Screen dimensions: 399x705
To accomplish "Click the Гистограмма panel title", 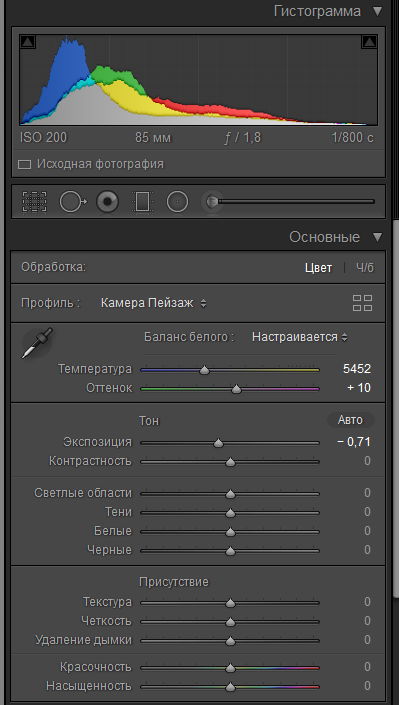I will (x=317, y=11).
